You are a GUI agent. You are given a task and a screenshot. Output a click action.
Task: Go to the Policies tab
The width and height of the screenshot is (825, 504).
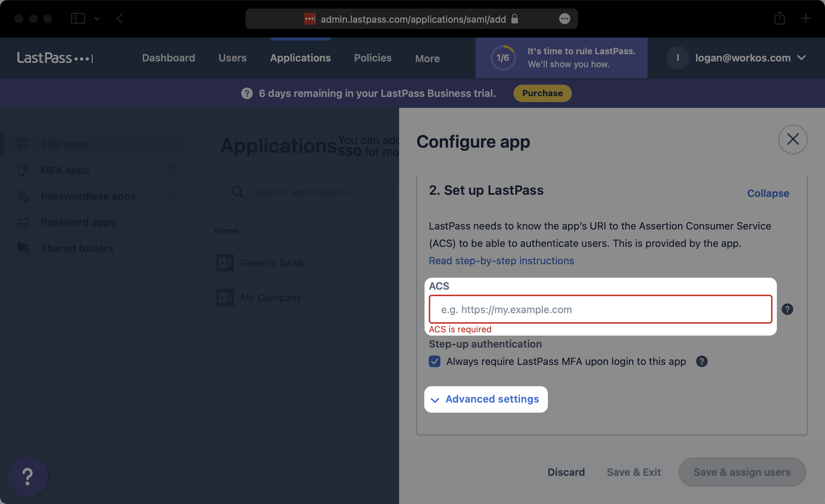(x=373, y=58)
